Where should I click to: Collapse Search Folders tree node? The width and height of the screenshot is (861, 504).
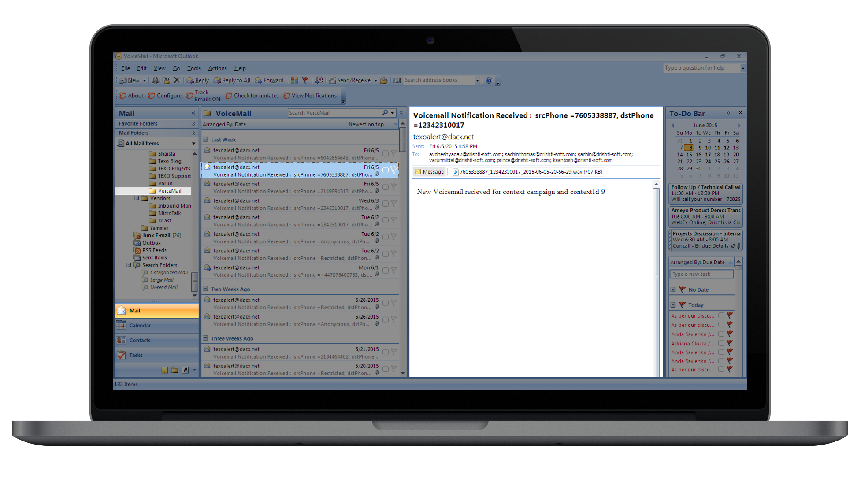click(x=129, y=265)
